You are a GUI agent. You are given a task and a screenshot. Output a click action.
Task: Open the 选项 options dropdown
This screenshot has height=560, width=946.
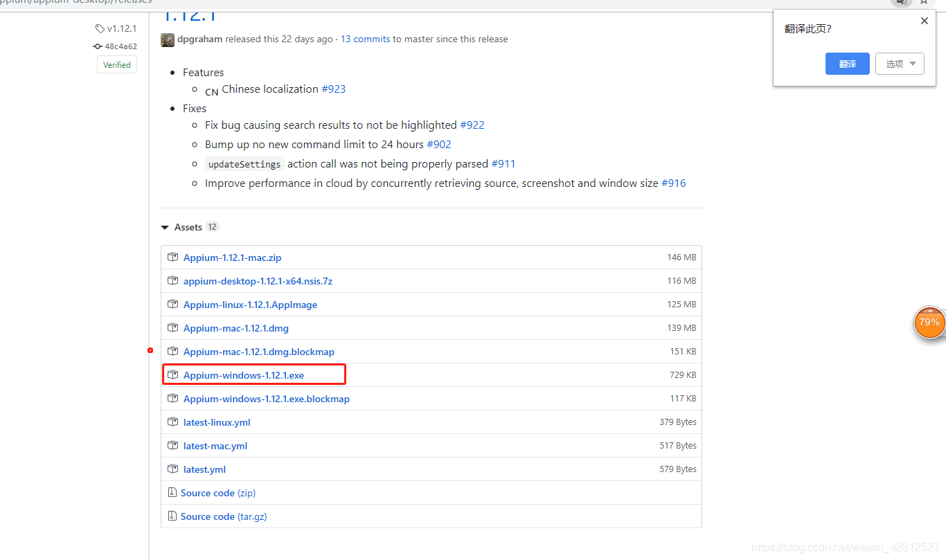900,64
